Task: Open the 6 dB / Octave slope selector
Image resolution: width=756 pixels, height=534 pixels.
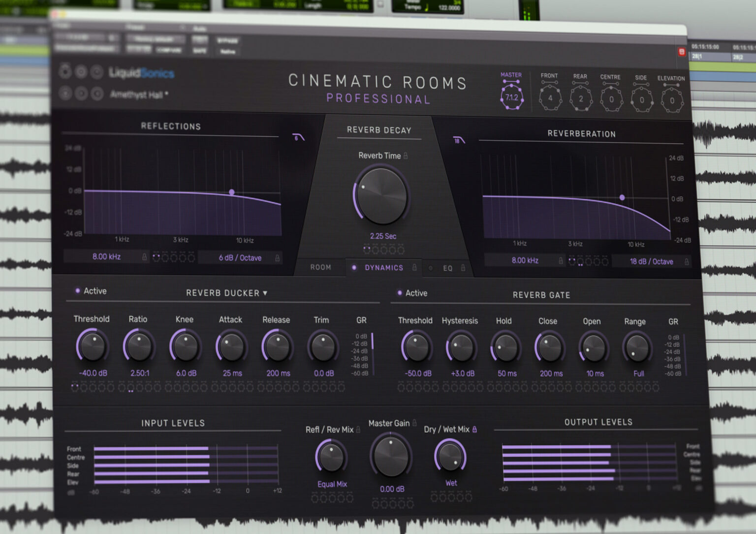Action: click(x=240, y=257)
